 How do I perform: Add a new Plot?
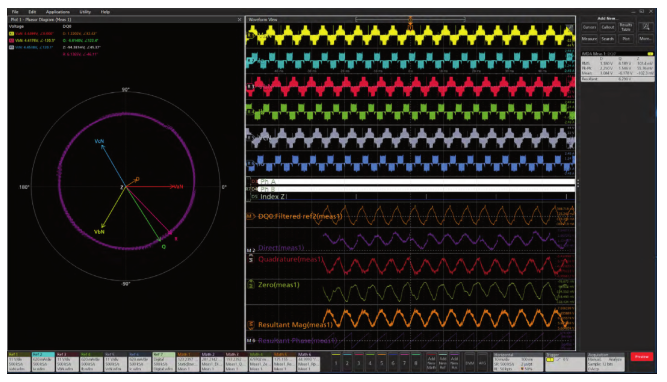point(626,39)
